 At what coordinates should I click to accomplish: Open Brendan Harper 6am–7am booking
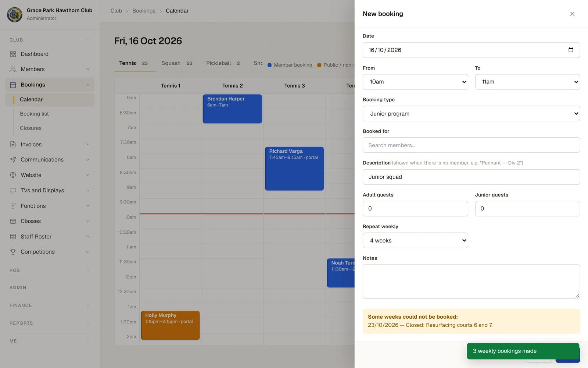coord(232,109)
